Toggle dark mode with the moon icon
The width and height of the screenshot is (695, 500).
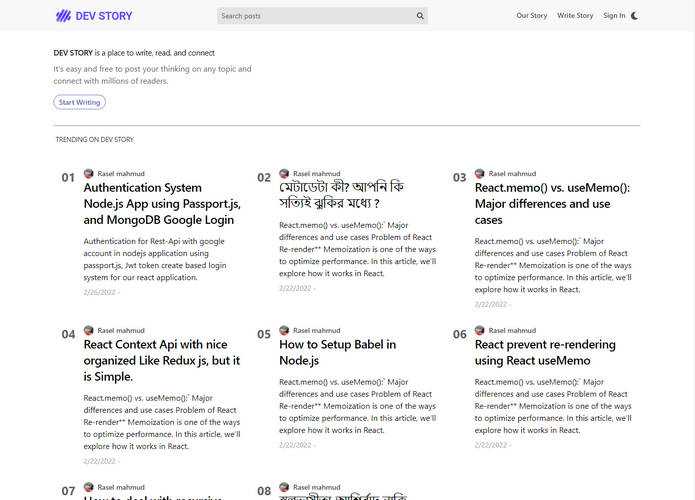[635, 16]
